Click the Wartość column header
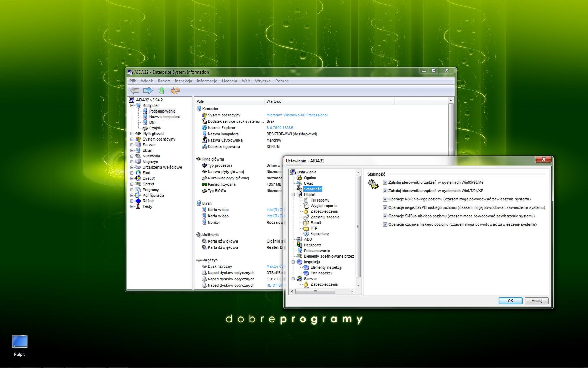588x368 pixels. [329, 101]
